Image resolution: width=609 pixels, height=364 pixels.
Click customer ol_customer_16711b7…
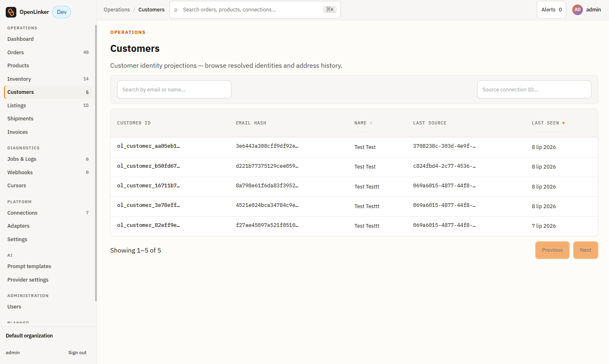[x=149, y=186]
